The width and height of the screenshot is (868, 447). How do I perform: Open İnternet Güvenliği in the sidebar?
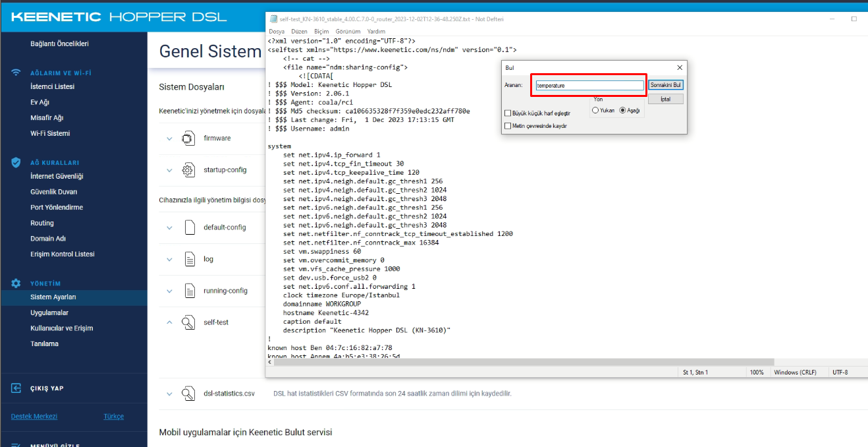(x=57, y=176)
